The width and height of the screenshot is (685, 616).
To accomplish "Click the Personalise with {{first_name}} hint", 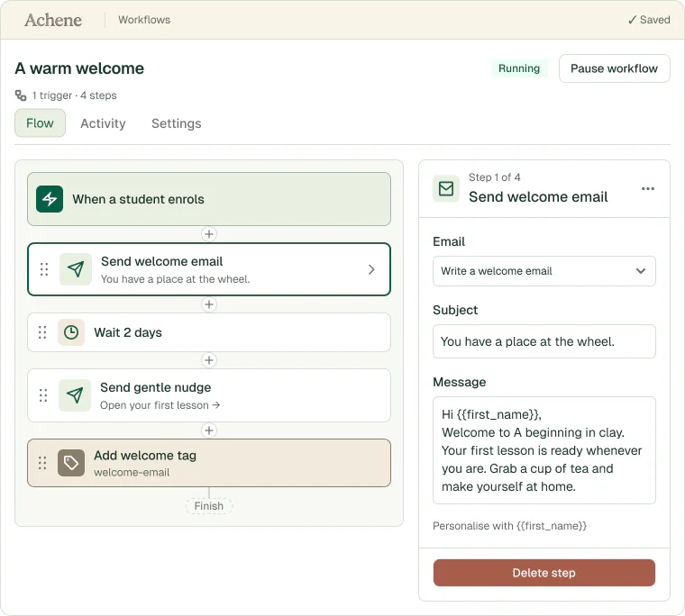I will [x=509, y=526].
